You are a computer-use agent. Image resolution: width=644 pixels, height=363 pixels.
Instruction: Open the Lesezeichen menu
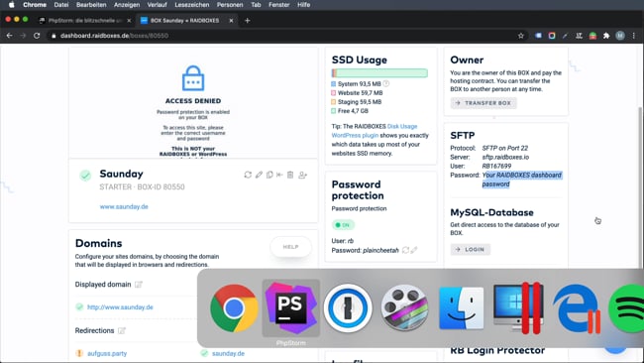[x=192, y=5]
